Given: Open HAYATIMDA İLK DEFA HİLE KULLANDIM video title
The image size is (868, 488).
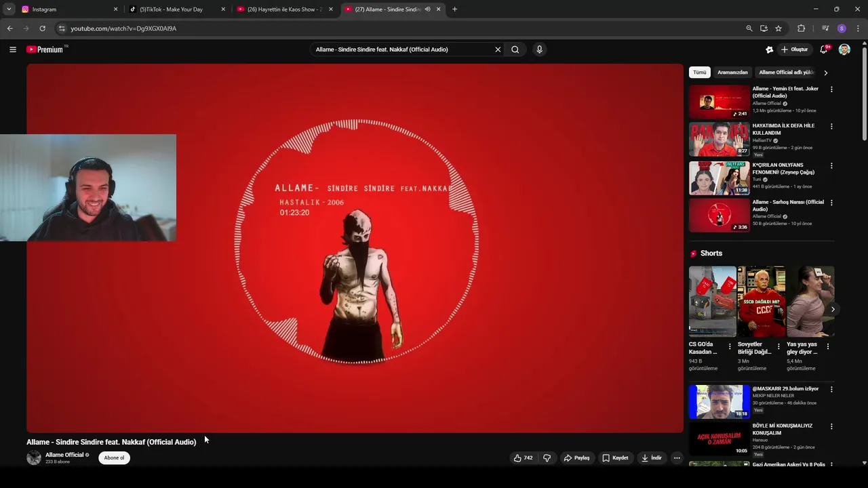Looking at the screenshot, I should 783,129.
